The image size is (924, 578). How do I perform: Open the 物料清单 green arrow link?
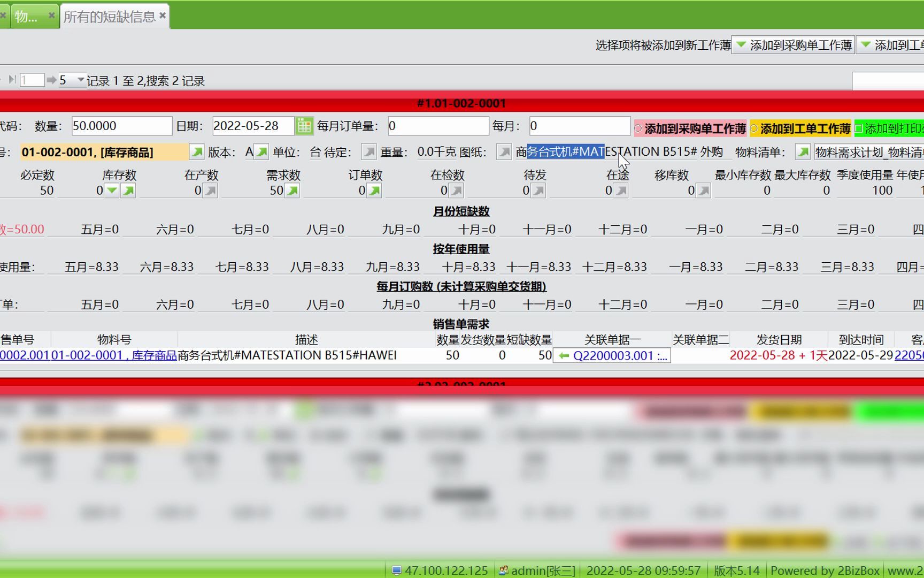tap(803, 153)
